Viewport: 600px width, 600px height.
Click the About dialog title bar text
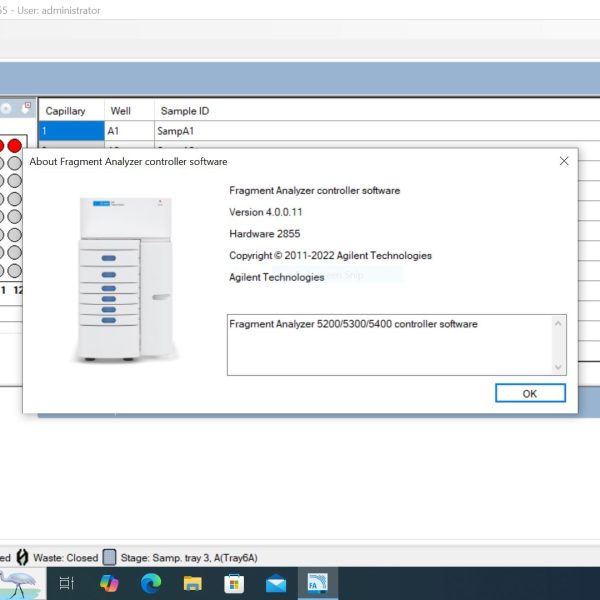[128, 161]
